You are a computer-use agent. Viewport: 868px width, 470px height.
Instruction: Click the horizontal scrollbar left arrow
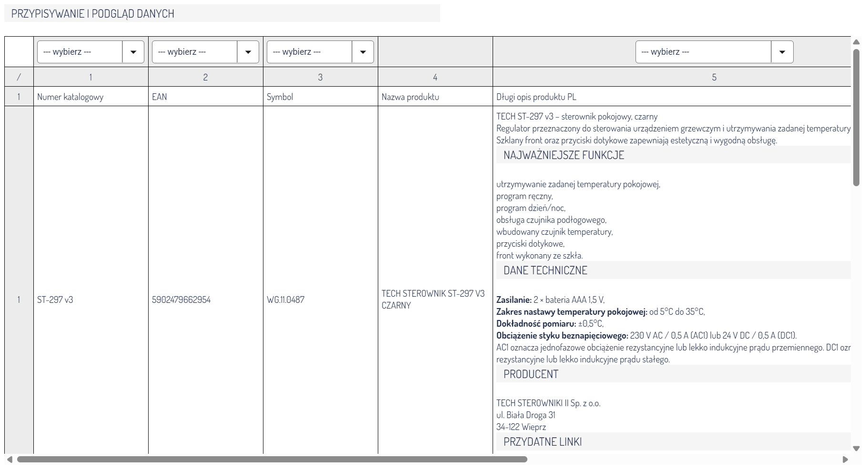pos(10,460)
